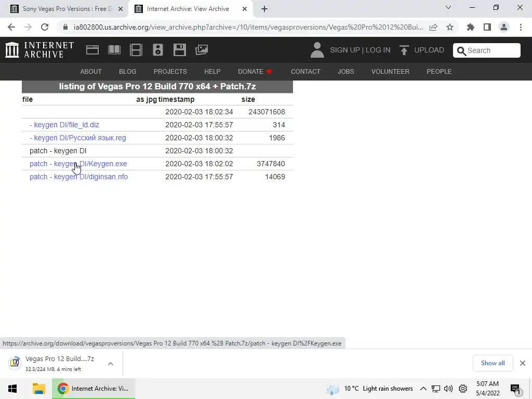Close the downloads bar
Viewport: 532px width, 399px height.
(x=523, y=363)
